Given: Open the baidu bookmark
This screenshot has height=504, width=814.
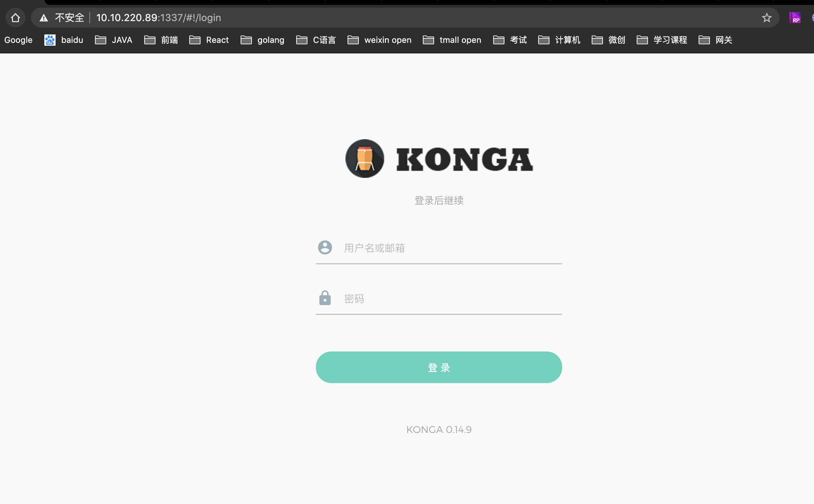Looking at the screenshot, I should 64,40.
